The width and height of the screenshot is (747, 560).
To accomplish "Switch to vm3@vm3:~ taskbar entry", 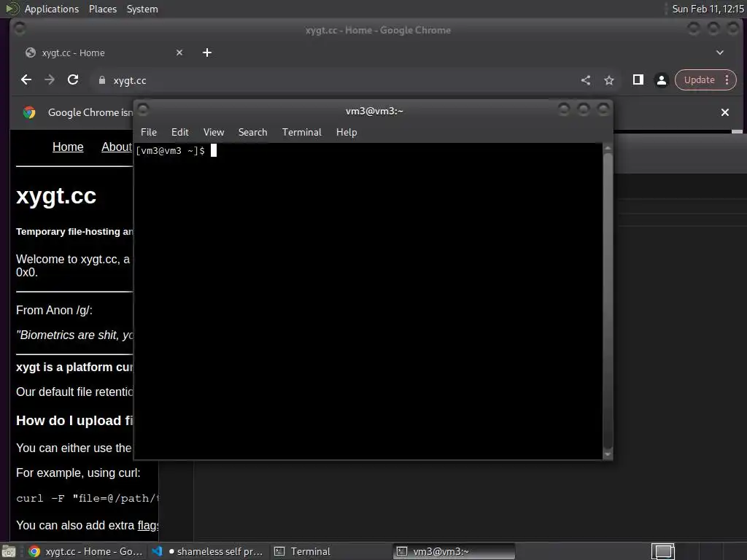I will point(454,551).
